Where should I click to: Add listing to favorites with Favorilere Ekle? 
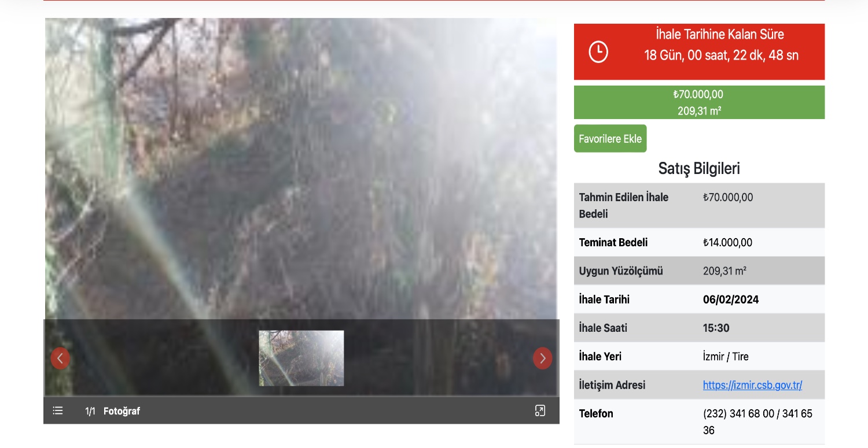(x=610, y=139)
